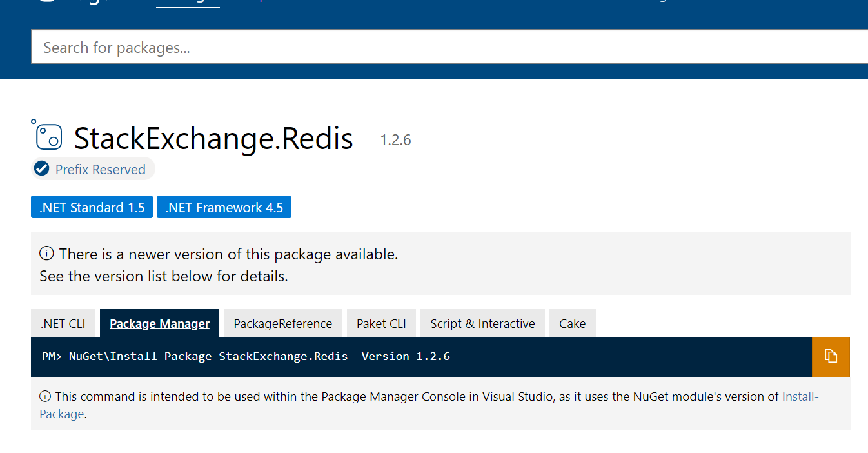Image resolution: width=868 pixels, height=453 pixels.
Task: Switch to the Paket CLI tab
Action: coord(382,323)
